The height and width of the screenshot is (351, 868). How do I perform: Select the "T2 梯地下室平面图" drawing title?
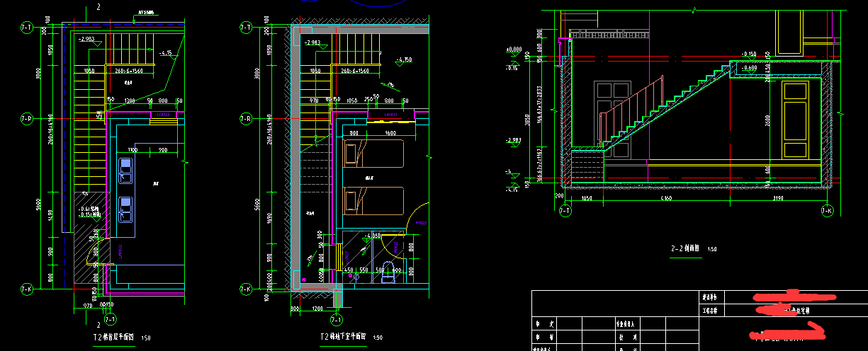(344, 337)
